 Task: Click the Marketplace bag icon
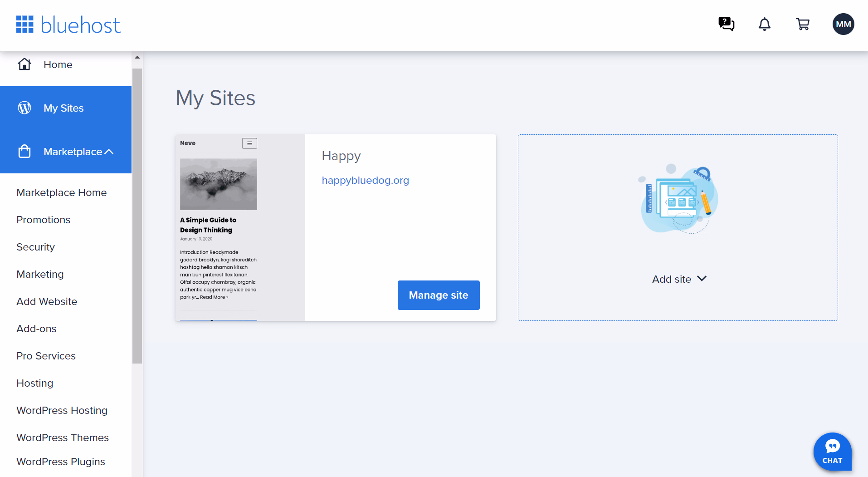click(24, 151)
